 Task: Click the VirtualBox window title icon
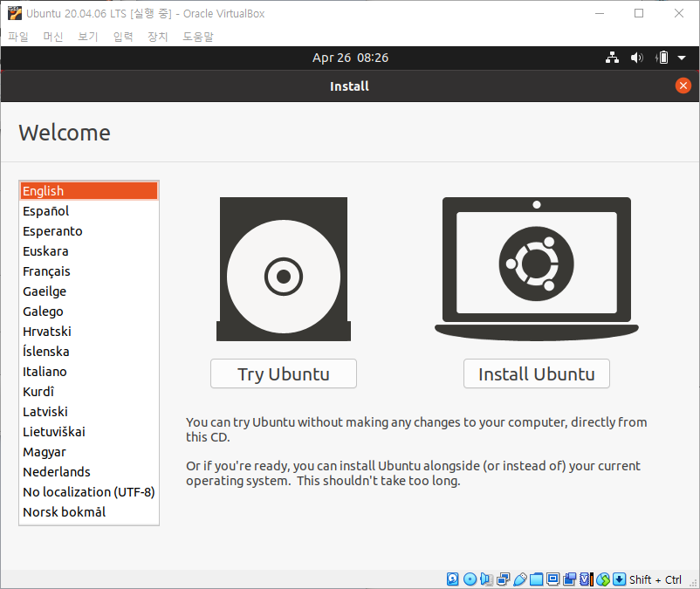click(14, 13)
